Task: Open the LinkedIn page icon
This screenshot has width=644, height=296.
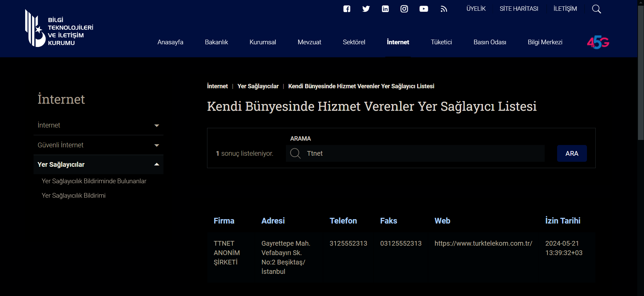Action: (x=385, y=9)
